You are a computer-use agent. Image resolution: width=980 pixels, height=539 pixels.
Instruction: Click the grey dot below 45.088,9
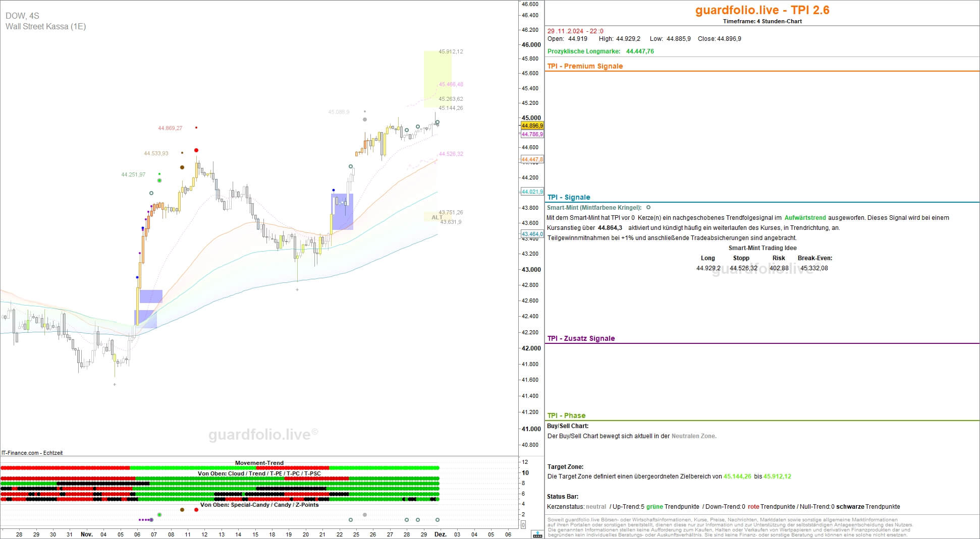tap(365, 119)
